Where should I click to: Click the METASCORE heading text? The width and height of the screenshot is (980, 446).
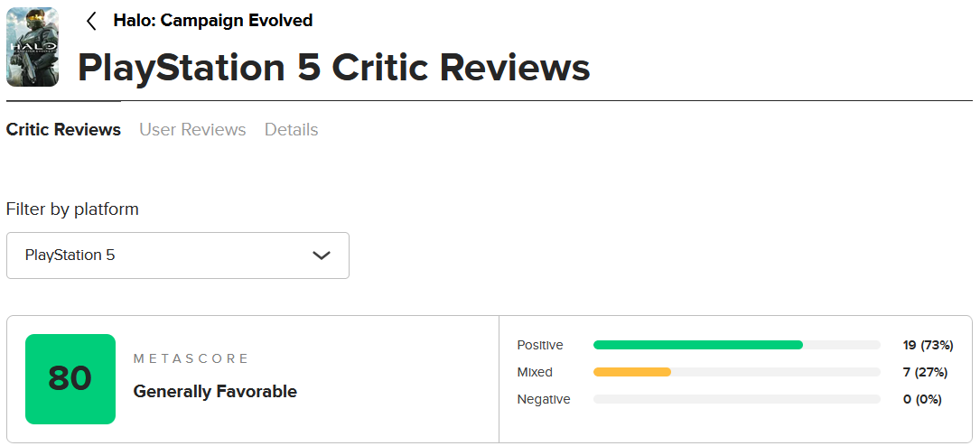pos(191,358)
